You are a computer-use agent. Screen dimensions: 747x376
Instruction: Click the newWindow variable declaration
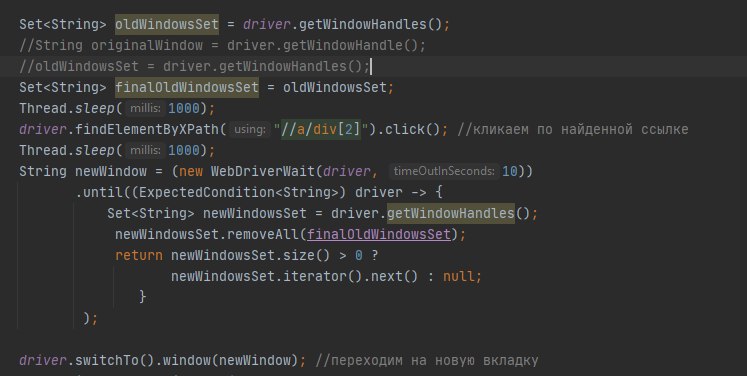point(111,171)
